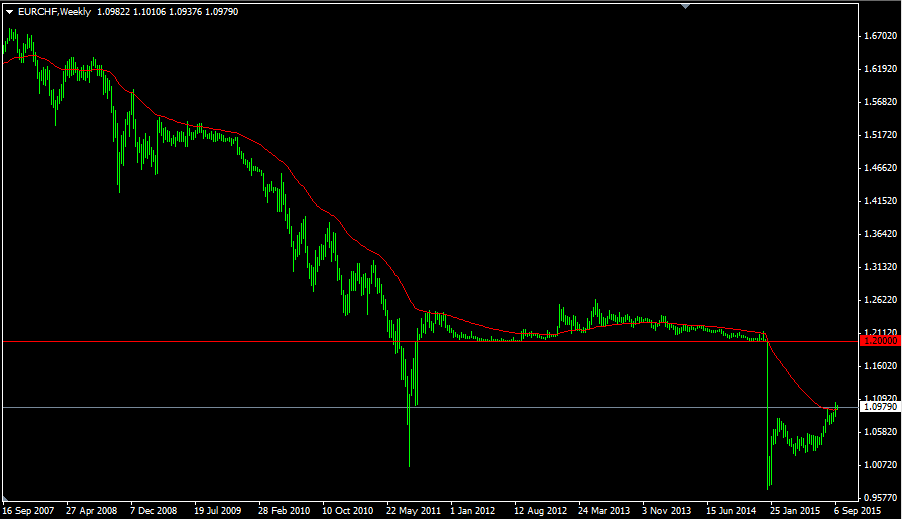This screenshot has height=519, width=903.
Task: Click the scroll-start triangle at bottom-left corner
Action: tap(5, 498)
